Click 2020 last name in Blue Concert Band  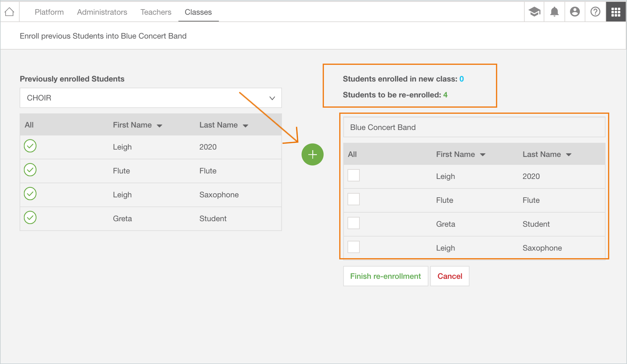(531, 176)
